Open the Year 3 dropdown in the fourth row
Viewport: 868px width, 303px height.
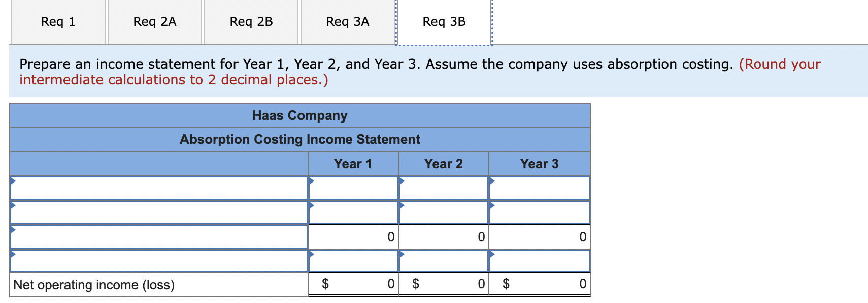coord(538,261)
